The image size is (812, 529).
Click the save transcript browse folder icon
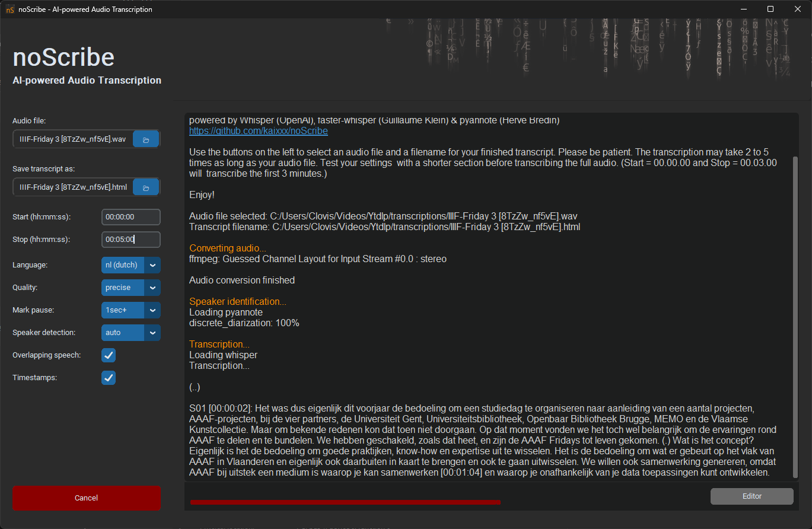tap(146, 188)
